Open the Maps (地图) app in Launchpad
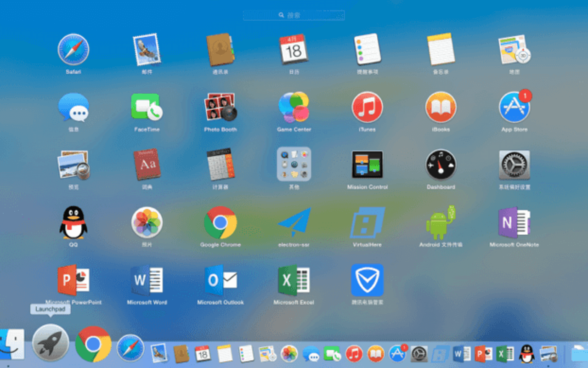The height and width of the screenshot is (368, 588). pyautogui.click(x=514, y=50)
